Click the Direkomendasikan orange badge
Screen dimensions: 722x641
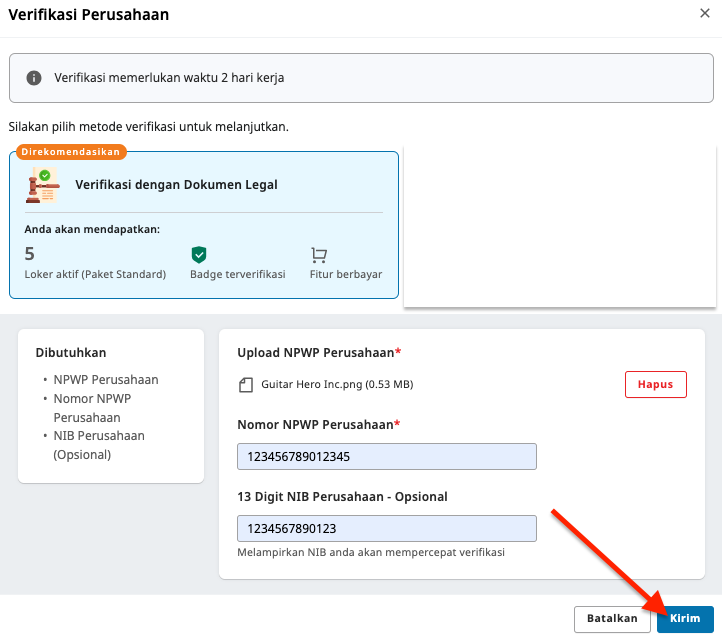tap(71, 152)
